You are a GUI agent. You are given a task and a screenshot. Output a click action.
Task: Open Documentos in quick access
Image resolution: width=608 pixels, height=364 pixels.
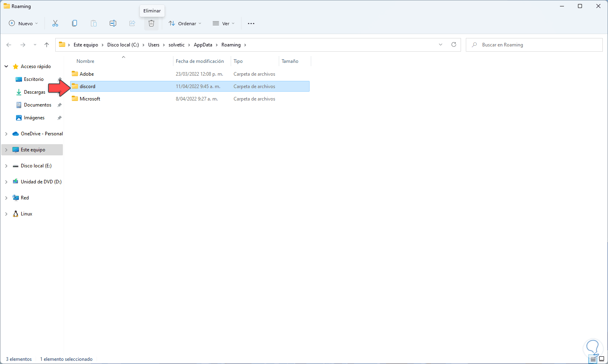point(38,105)
